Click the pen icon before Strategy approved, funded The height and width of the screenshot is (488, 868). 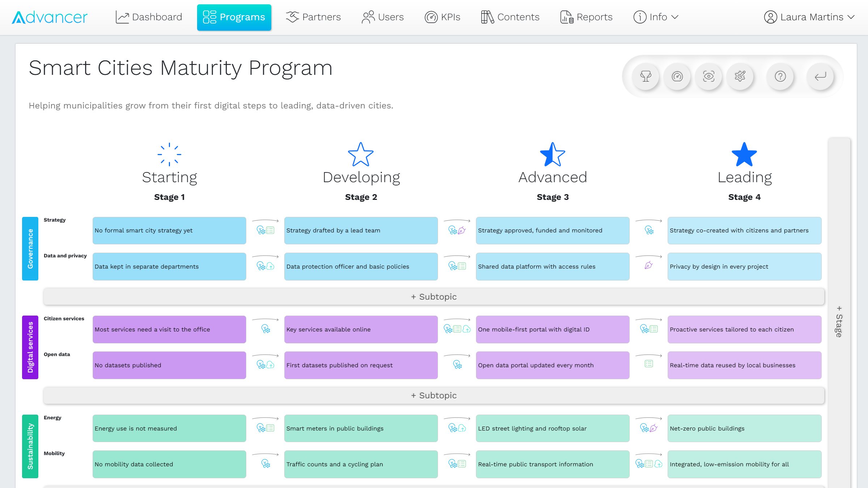(462, 230)
